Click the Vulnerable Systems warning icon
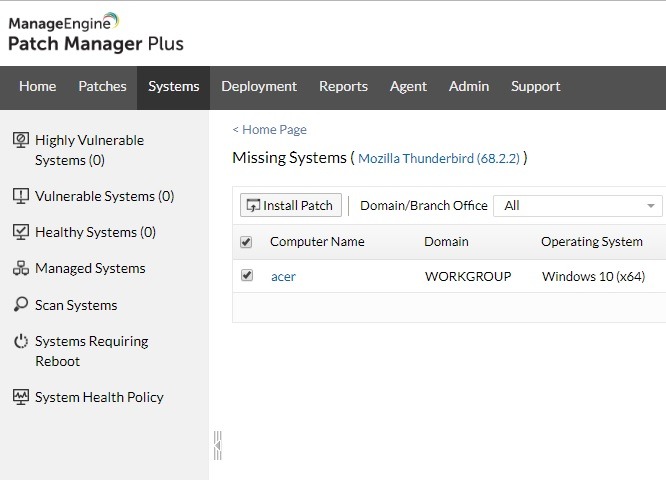 [21, 196]
